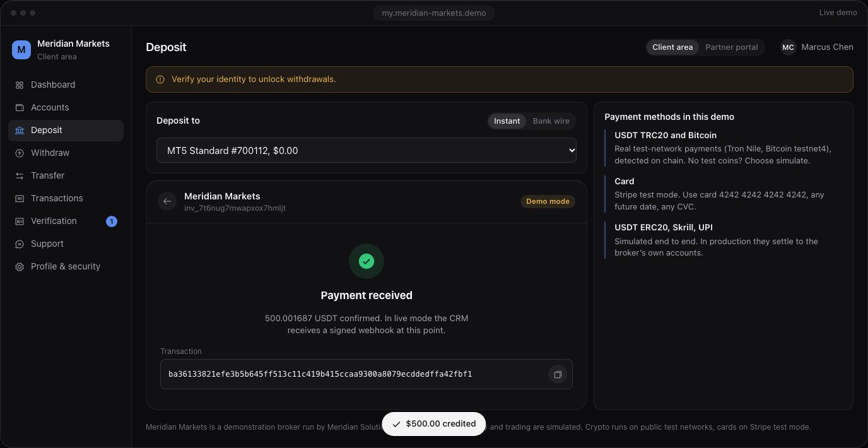This screenshot has width=868, height=448.
Task: Click the USDT TRC20 and Bitcoin heading
Action: [666, 135]
